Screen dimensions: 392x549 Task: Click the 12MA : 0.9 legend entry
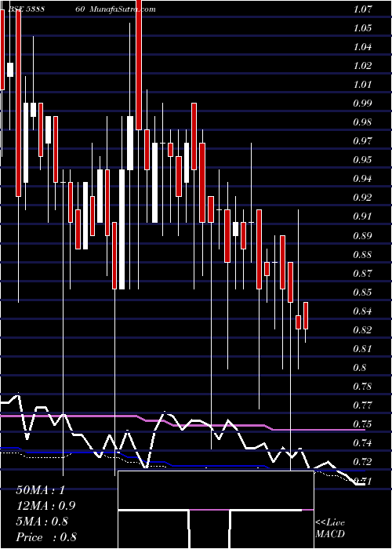pos(45,506)
